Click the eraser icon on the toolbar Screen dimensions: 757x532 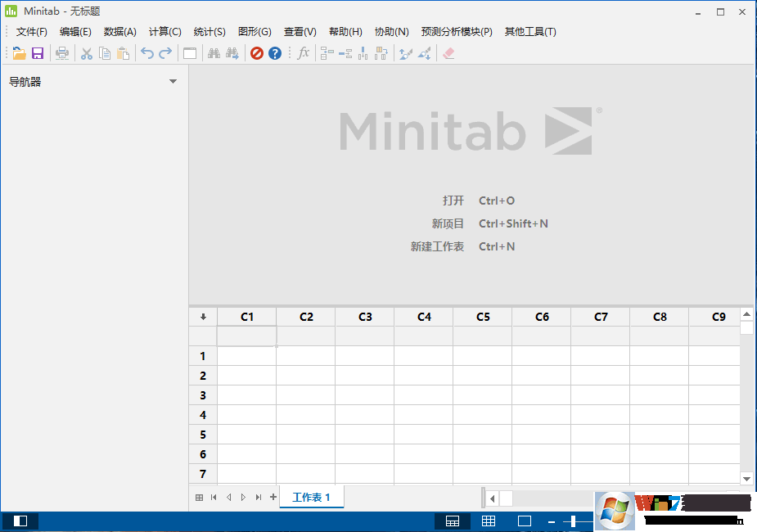[449, 52]
